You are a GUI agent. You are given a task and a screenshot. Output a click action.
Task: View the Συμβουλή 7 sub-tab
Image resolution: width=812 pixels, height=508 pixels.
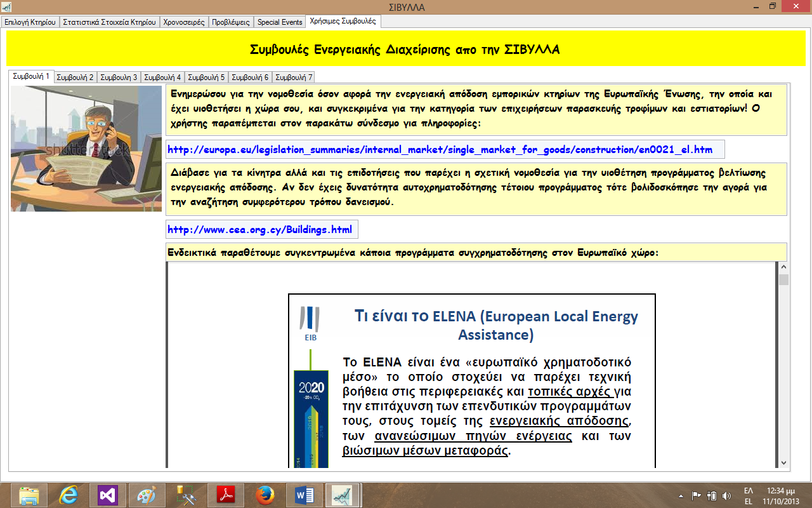pyautogui.click(x=294, y=77)
